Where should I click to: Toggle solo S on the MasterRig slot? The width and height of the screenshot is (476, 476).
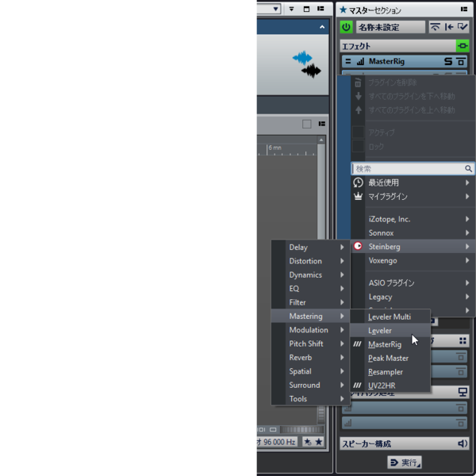[x=448, y=61]
